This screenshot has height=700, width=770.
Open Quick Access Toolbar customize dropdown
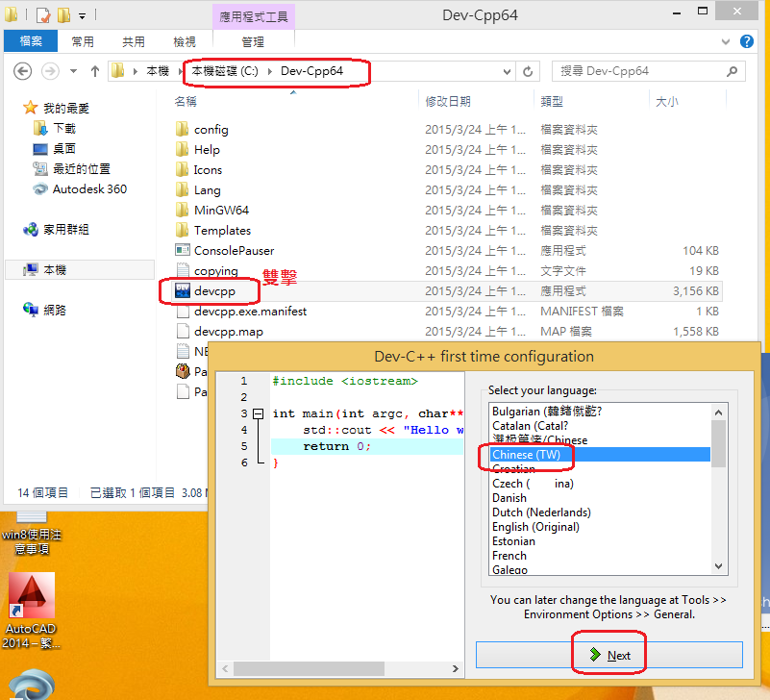[82, 15]
